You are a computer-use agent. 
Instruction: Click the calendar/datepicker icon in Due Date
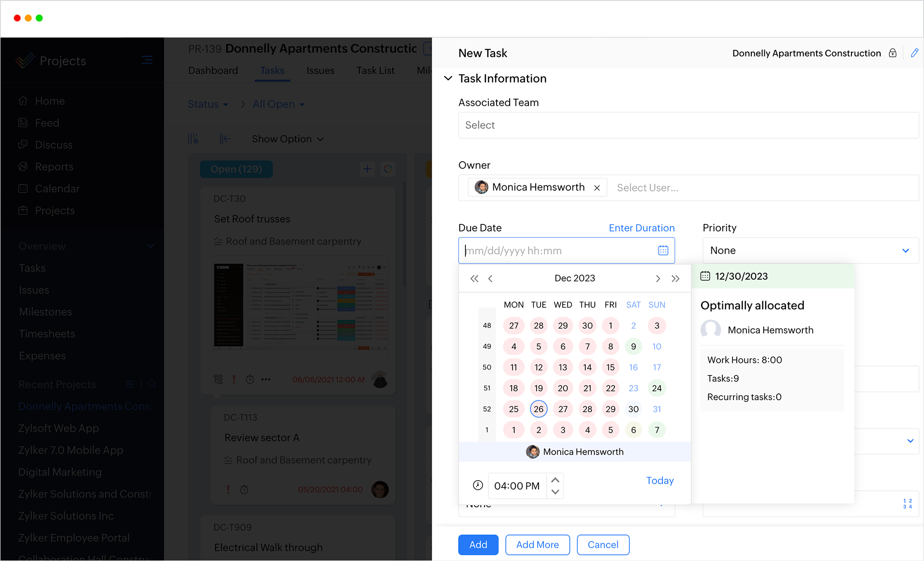coord(662,250)
